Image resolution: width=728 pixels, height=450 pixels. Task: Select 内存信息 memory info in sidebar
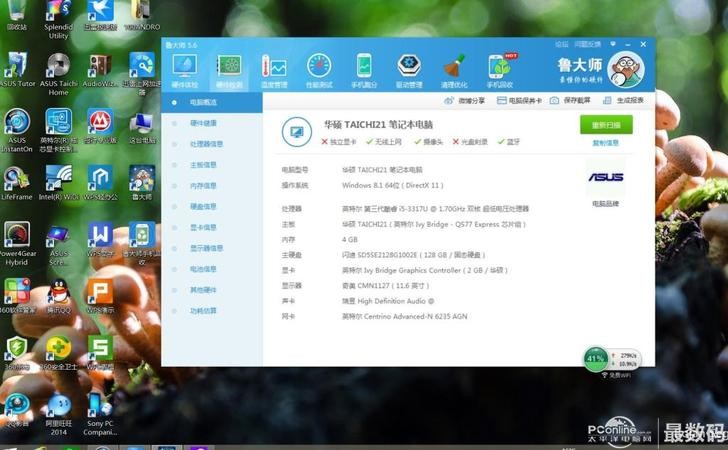pyautogui.click(x=212, y=186)
